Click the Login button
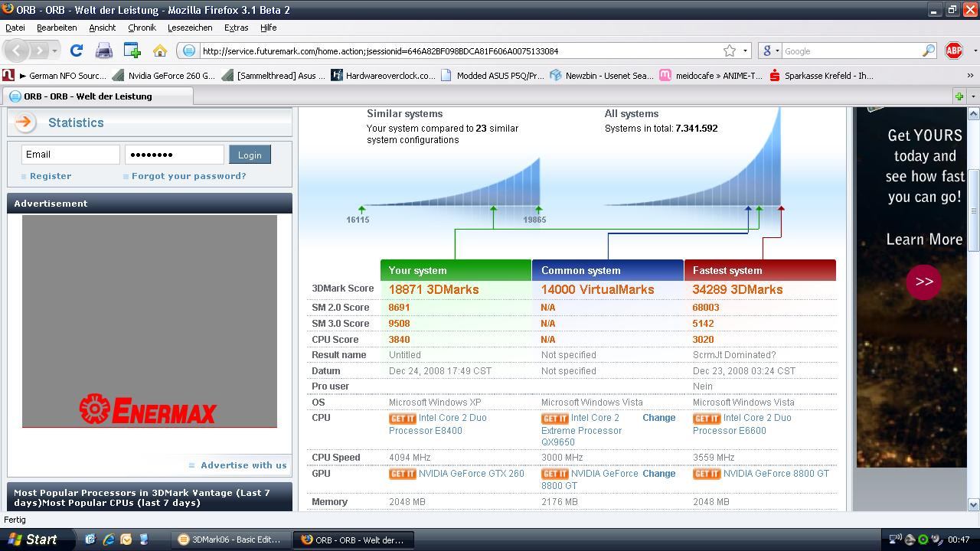Viewport: 980px width, 551px height. (x=250, y=155)
